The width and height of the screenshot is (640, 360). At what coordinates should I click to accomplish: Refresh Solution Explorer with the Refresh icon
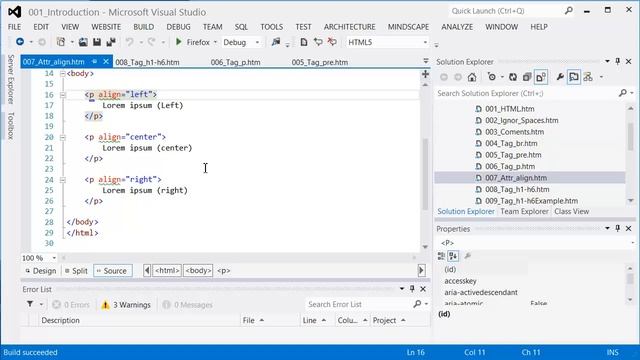(x=513, y=77)
